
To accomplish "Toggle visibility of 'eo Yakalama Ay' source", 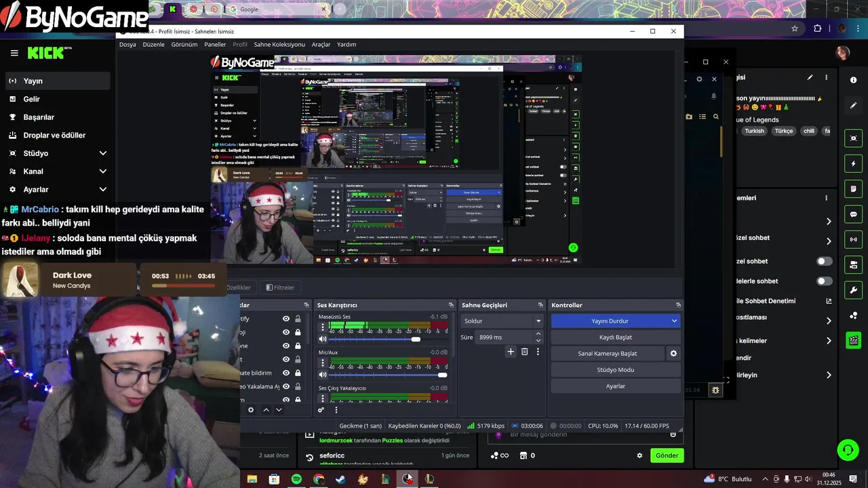I will point(286,386).
